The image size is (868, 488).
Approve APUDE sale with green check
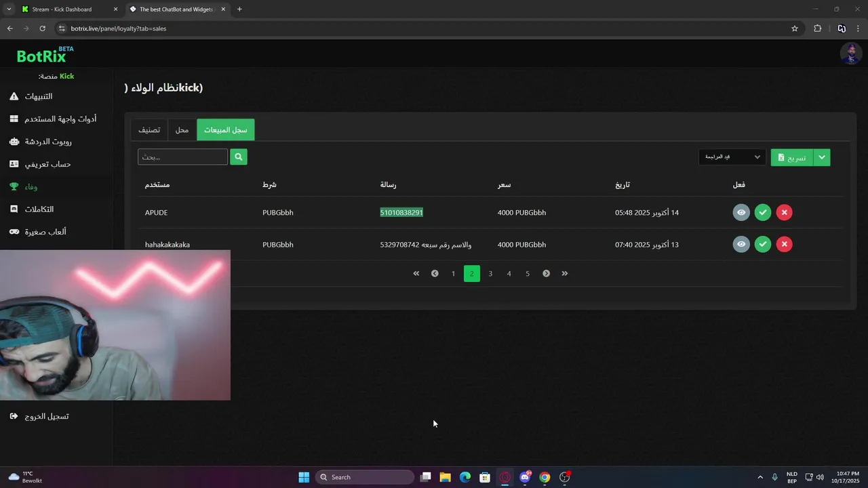tap(763, 213)
